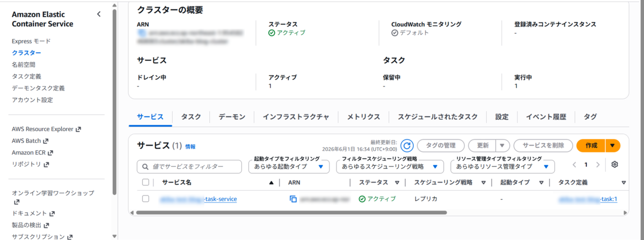The width and height of the screenshot is (644, 240).
Task: Go to next services page
Action: [x=598, y=165]
